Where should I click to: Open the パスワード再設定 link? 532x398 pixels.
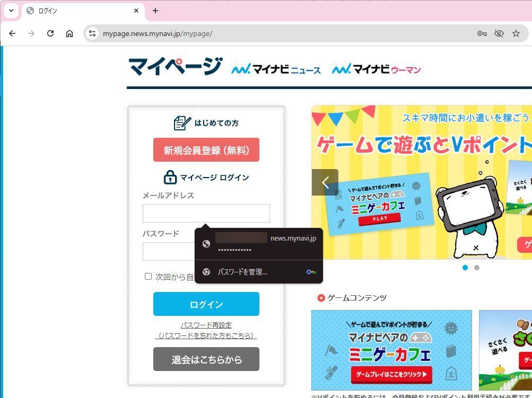pyautogui.click(x=206, y=325)
